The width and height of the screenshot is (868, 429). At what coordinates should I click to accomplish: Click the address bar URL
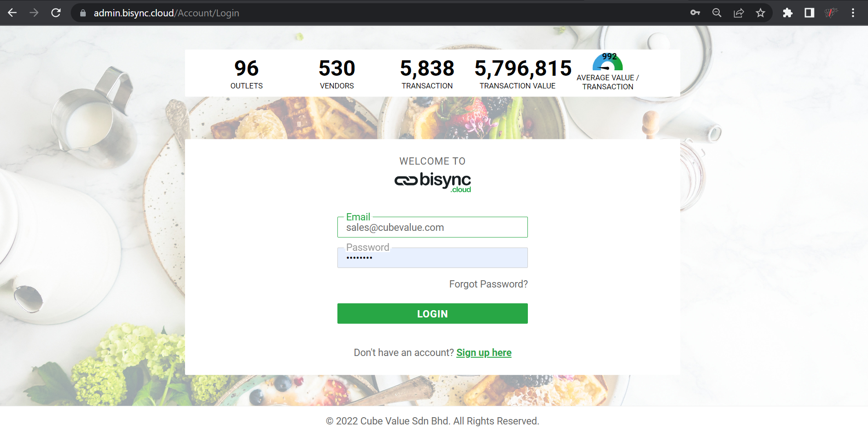166,13
